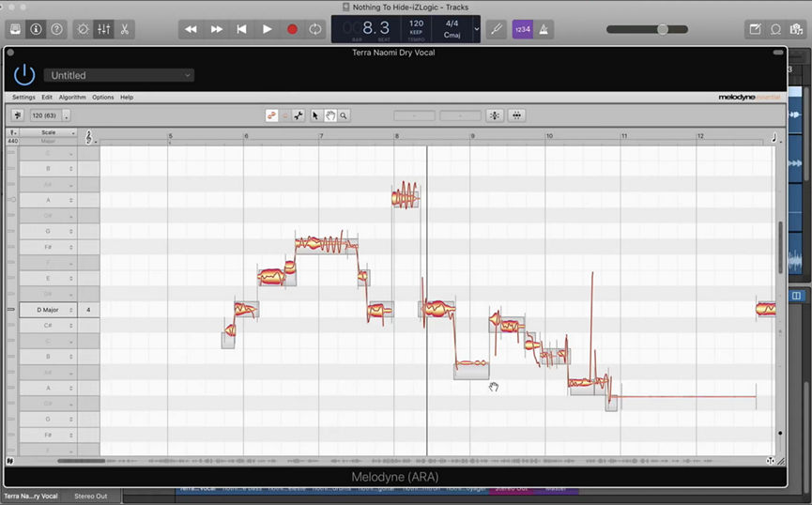Open the treble clef dropdown

(89, 137)
